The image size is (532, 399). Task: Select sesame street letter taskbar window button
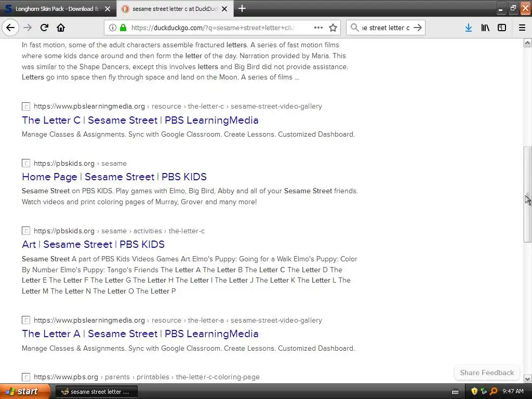pyautogui.click(x=96, y=392)
